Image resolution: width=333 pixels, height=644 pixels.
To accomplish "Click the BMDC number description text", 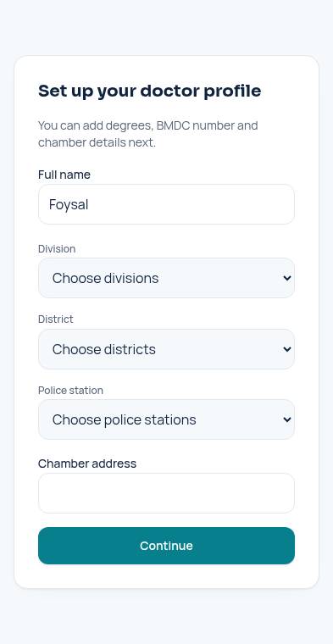I will click(x=147, y=134).
